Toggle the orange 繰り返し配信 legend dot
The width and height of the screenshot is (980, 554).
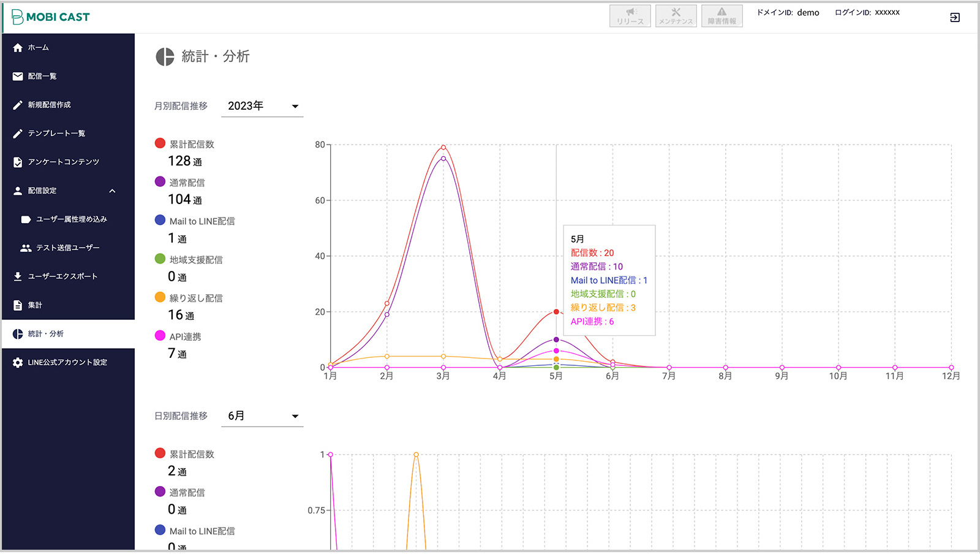160,297
